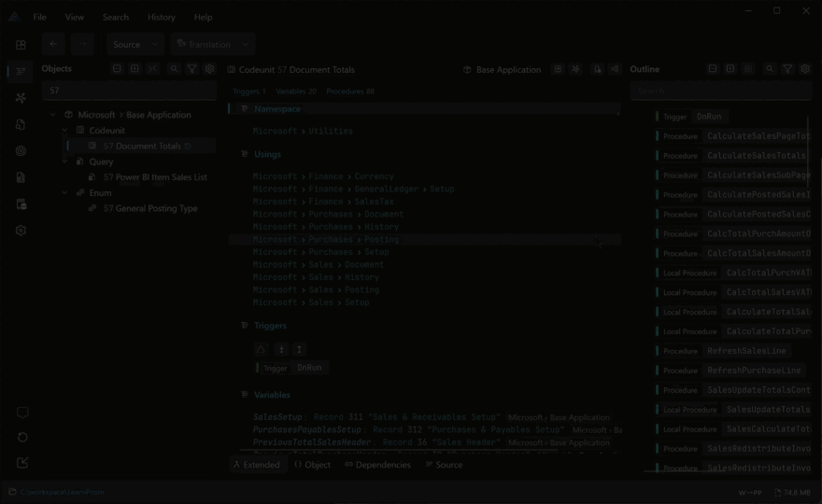This screenshot has height=504, width=822.
Task: Open the Translation dropdown
Action: click(x=213, y=44)
